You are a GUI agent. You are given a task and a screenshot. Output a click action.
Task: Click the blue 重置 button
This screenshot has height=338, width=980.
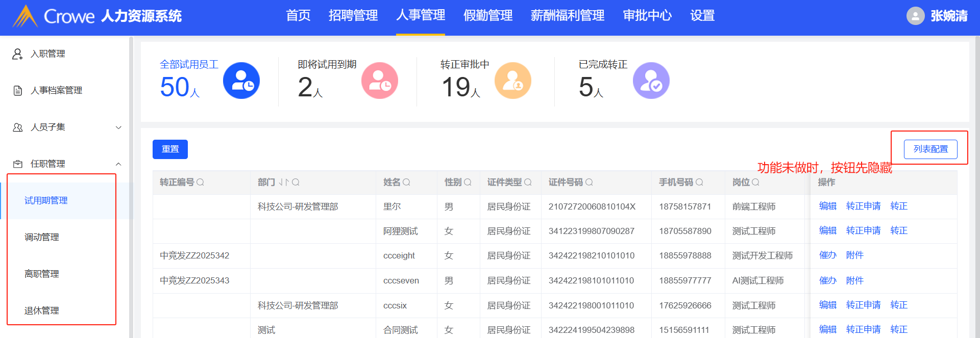tap(170, 149)
